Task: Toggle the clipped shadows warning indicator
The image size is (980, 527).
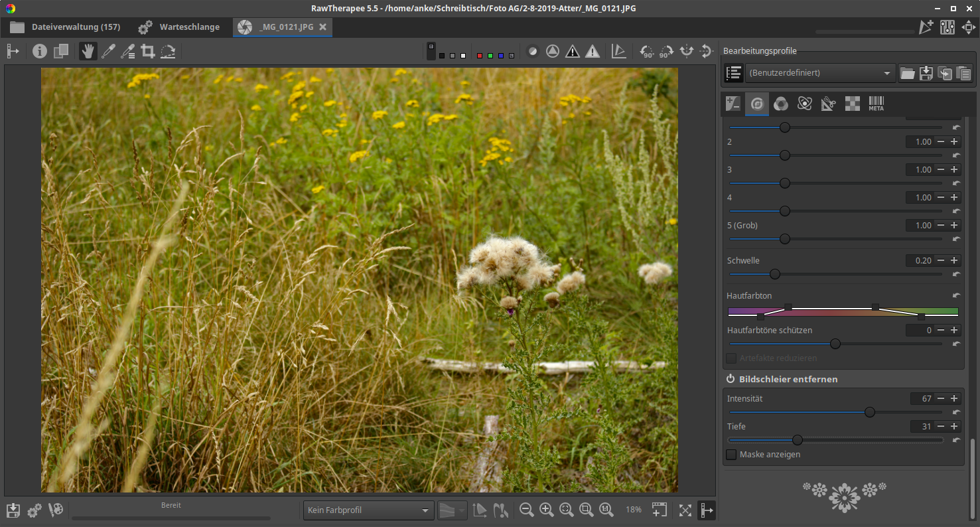Action: pos(573,51)
